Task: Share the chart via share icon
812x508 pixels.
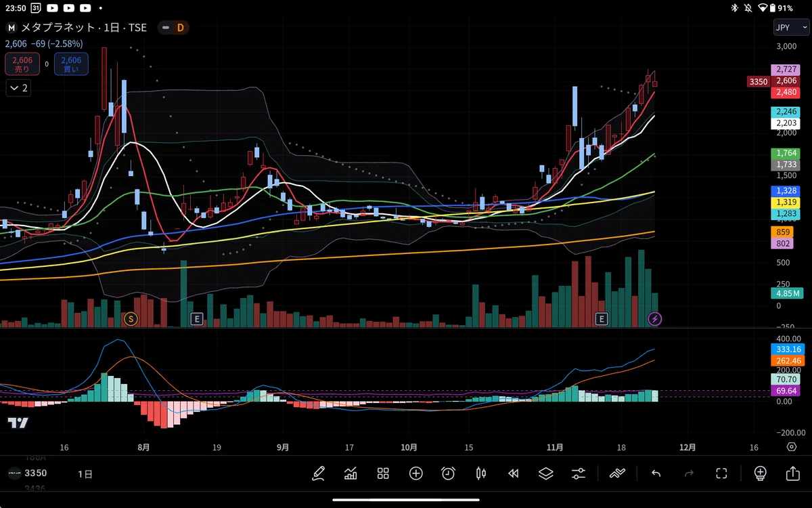Action: 792,473
